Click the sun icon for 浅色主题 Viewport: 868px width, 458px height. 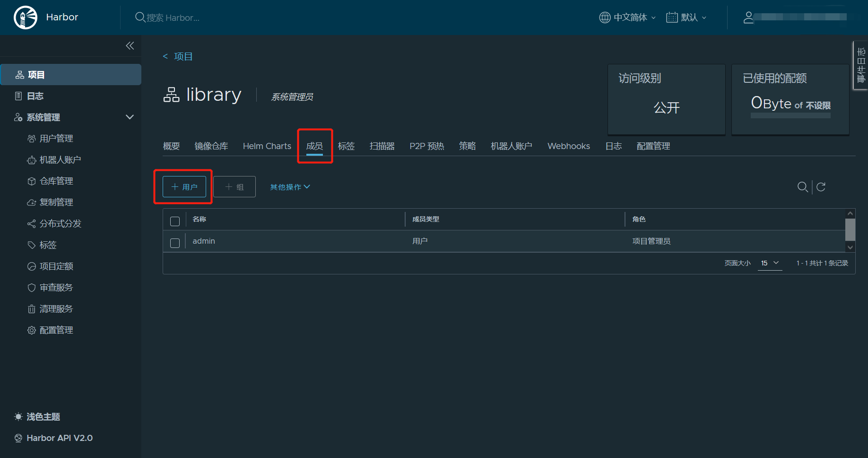click(18, 417)
